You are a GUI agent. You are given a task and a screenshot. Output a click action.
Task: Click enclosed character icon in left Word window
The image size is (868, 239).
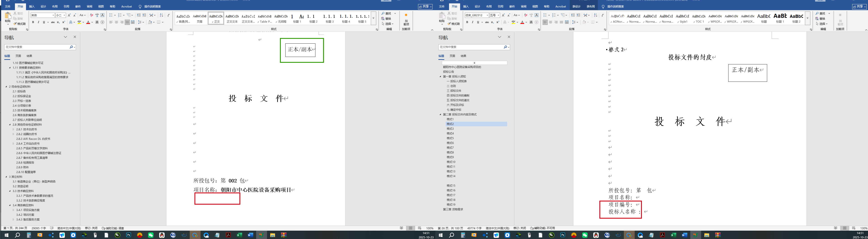[102, 22]
